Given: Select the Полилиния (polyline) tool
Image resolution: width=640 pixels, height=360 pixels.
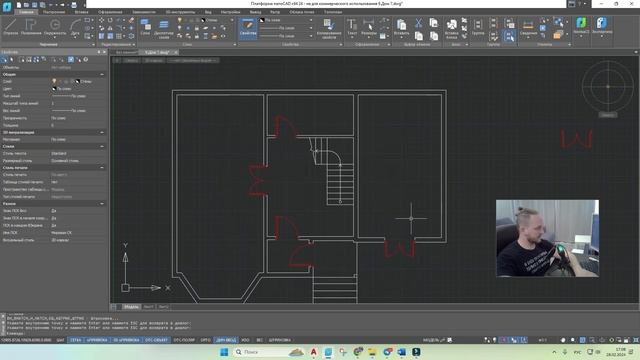Looking at the screenshot, I should (31, 27).
